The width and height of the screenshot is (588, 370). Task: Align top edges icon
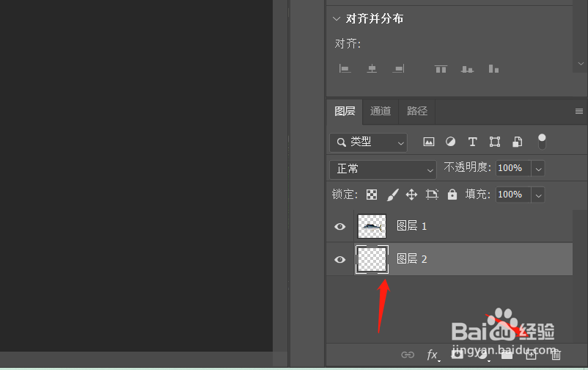point(441,69)
